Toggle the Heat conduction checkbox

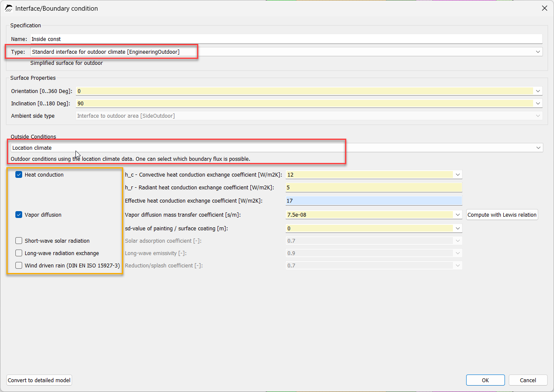(19, 174)
